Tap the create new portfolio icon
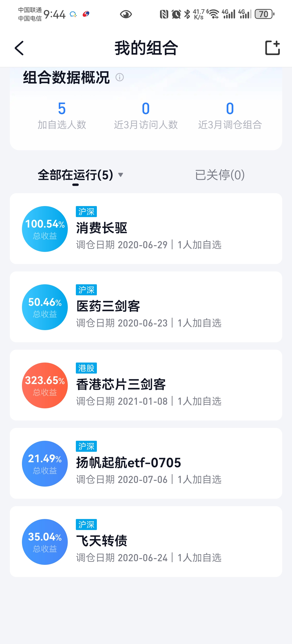 [272, 48]
